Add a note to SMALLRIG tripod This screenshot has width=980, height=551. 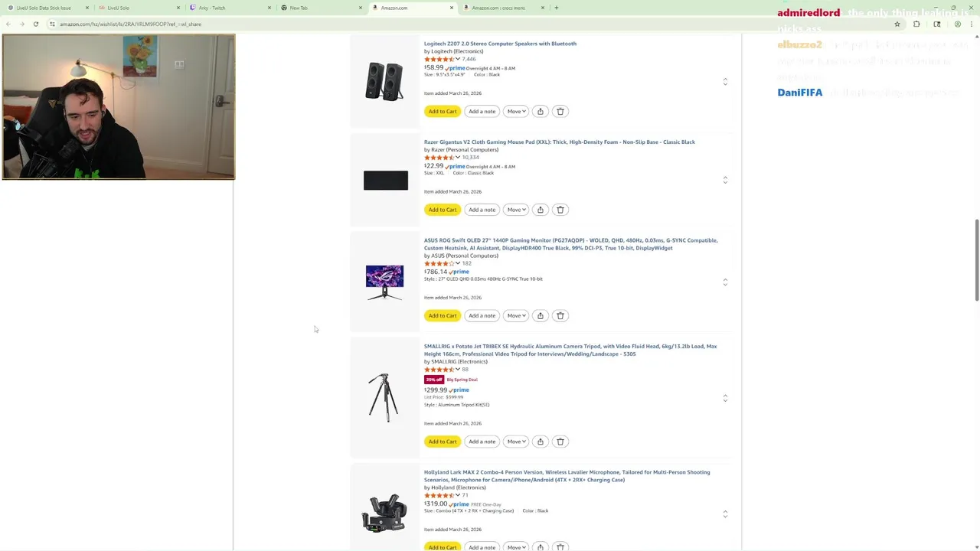pyautogui.click(x=482, y=442)
